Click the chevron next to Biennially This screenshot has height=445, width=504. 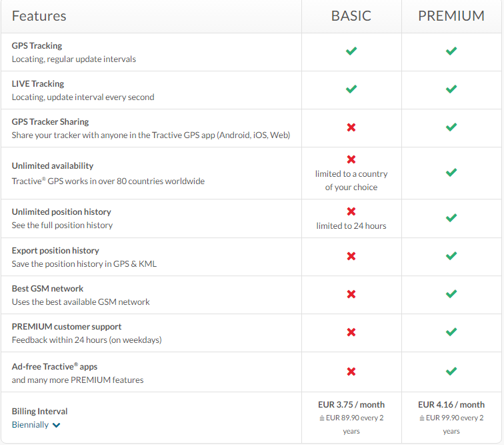[56, 426]
